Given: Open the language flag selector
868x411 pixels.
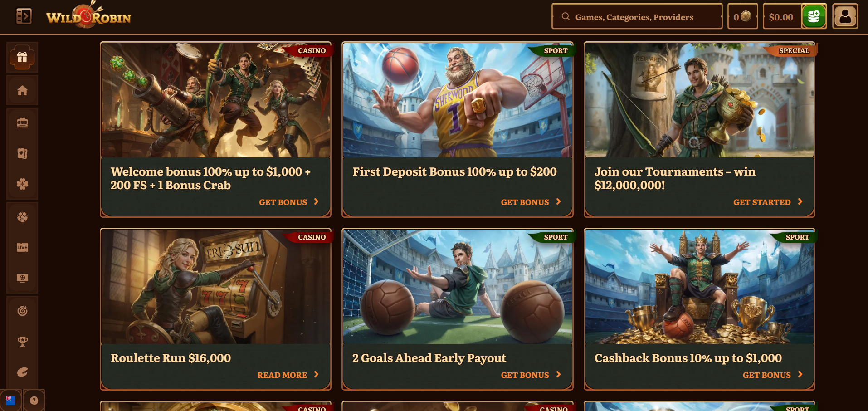Looking at the screenshot, I should pos(10,400).
